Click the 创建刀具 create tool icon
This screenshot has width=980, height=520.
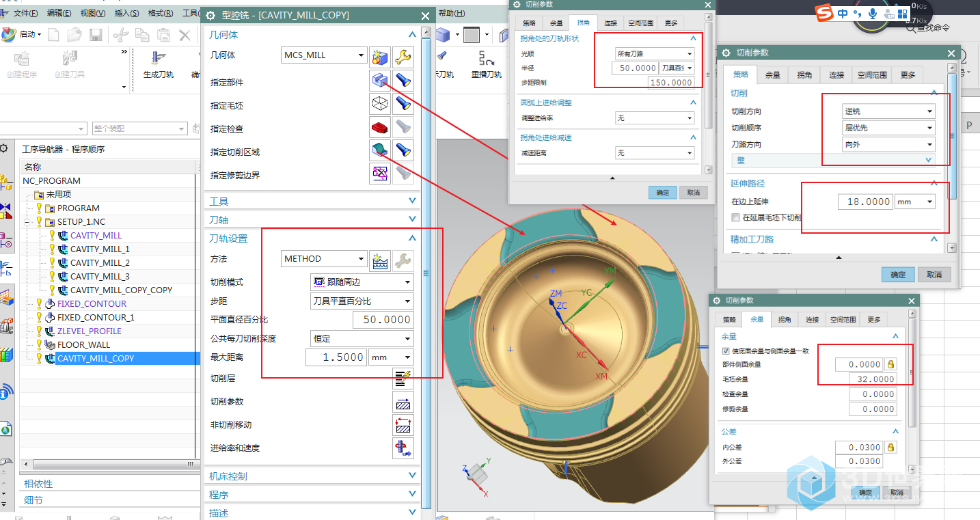click(69, 64)
